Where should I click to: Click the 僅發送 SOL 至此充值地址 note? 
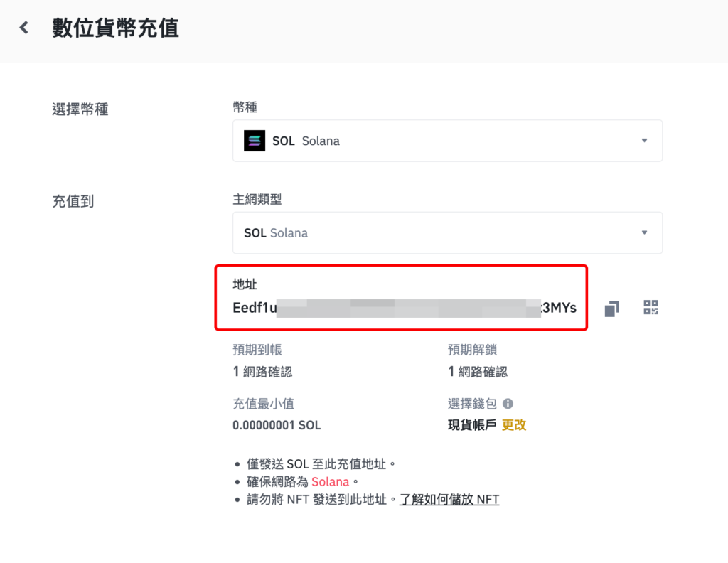pyautogui.click(x=321, y=464)
